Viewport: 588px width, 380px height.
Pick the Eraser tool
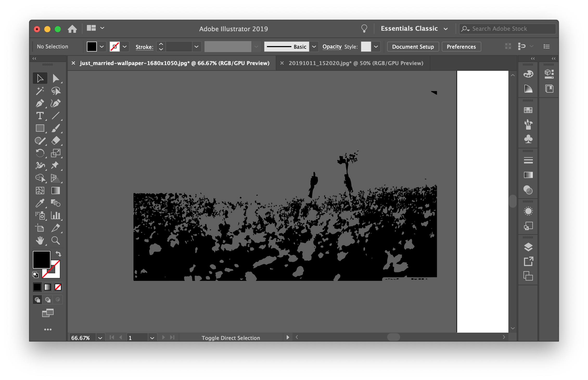(x=55, y=141)
